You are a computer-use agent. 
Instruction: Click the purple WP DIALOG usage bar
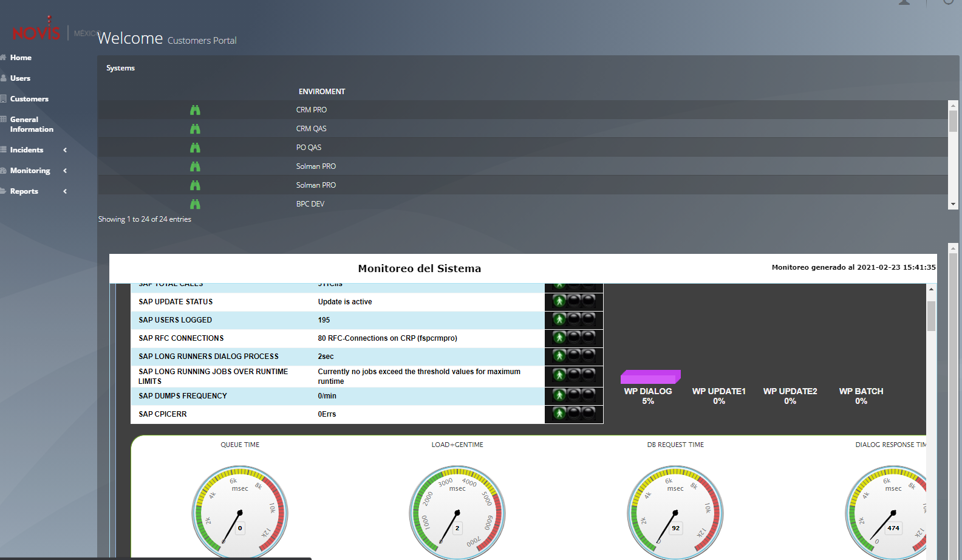[650, 377]
